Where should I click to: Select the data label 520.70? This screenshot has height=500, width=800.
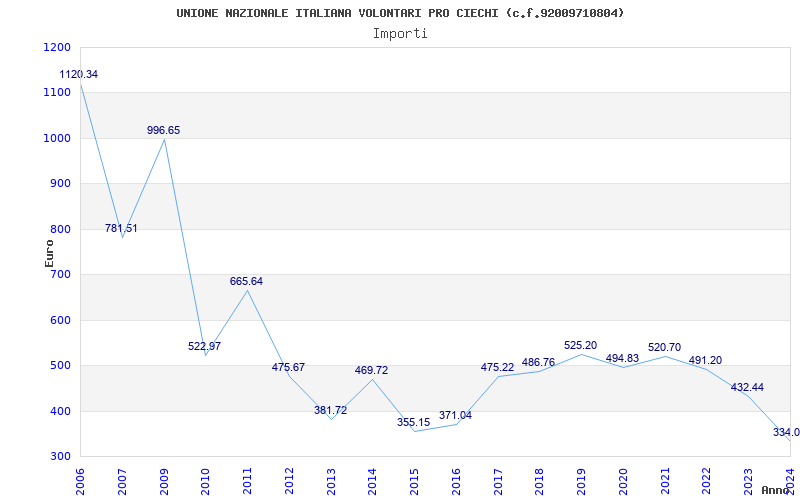click(664, 347)
